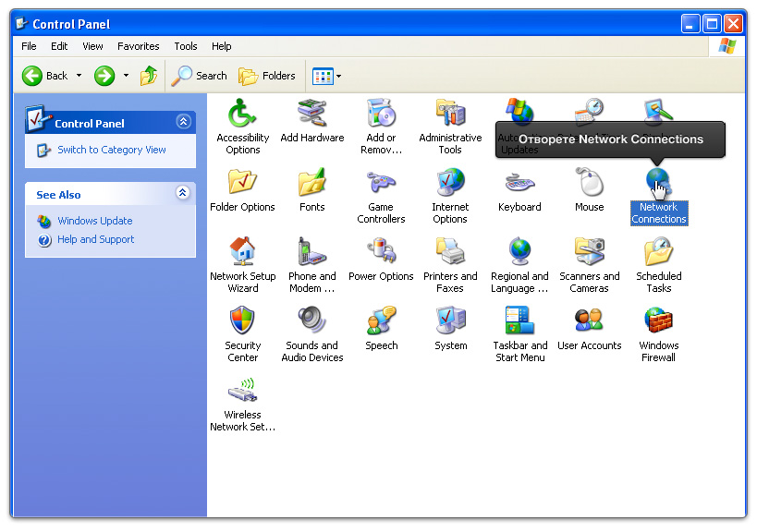Screen dimensions: 757x532
Task: Expand the Views button dropdown arrow
Action: click(x=338, y=77)
